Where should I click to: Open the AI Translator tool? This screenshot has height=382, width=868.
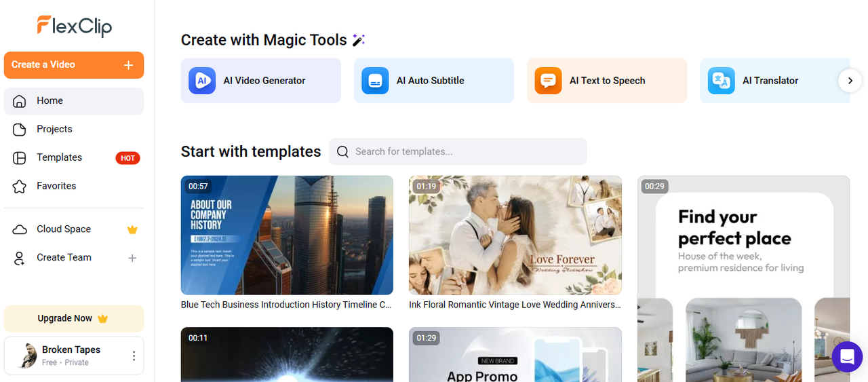774,81
